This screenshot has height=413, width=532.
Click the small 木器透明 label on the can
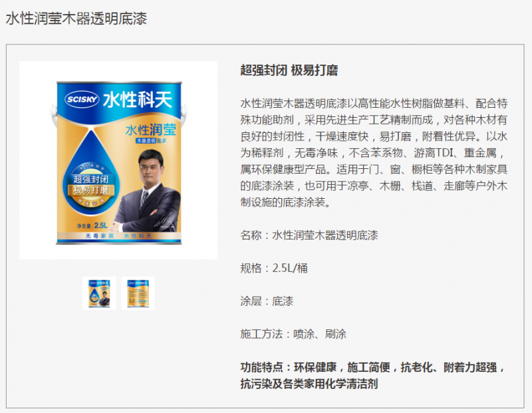[146, 140]
